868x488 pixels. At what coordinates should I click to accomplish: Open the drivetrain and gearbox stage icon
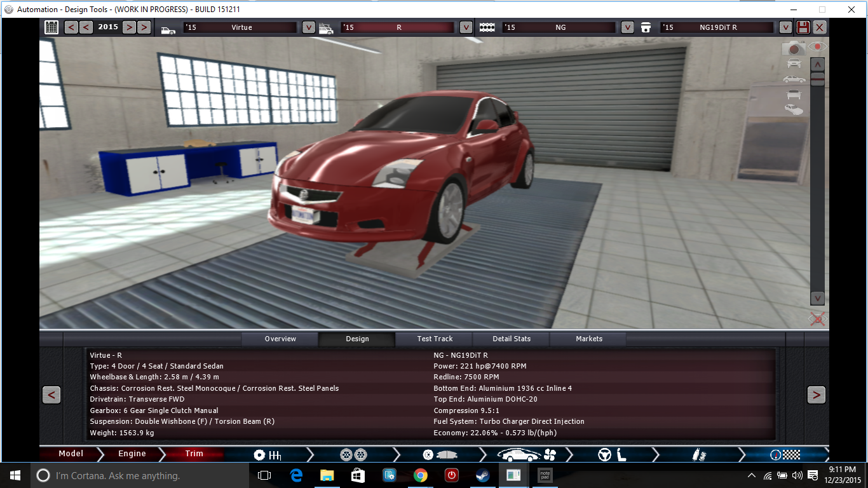coord(267,455)
